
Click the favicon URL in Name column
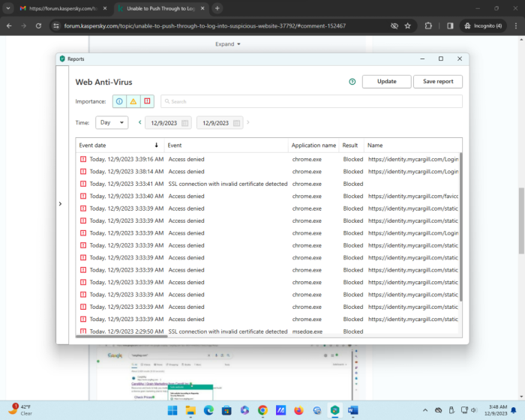coord(413,196)
